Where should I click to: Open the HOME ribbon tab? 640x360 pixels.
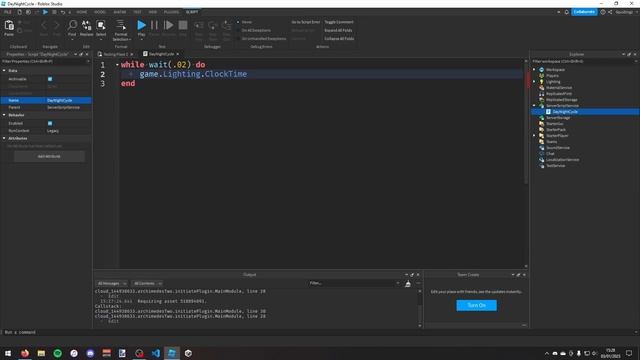coord(82,12)
